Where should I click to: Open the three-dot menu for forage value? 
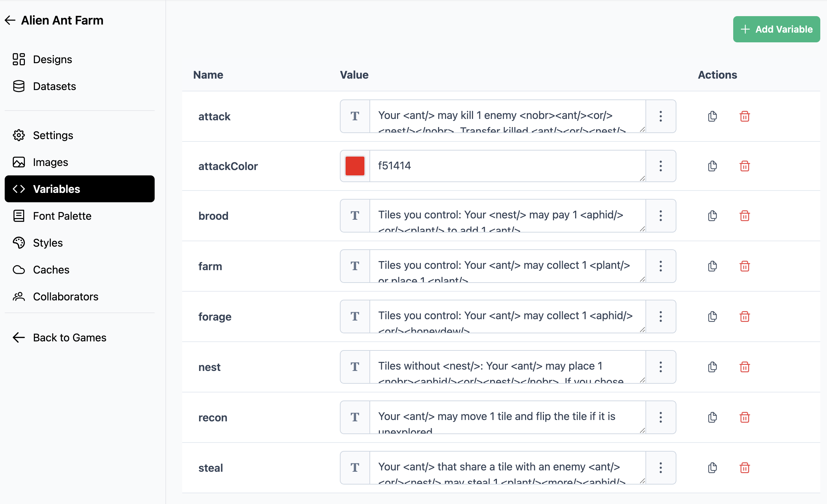(661, 317)
